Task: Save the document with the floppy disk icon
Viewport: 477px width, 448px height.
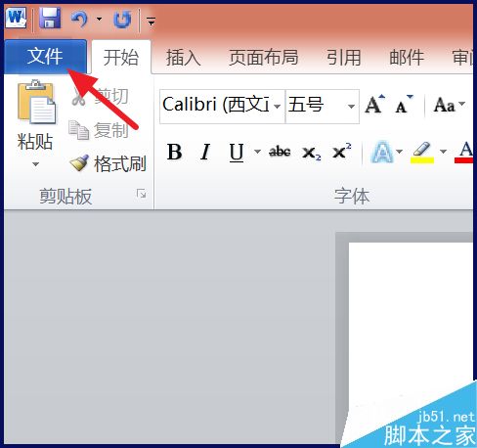Action: (x=50, y=19)
